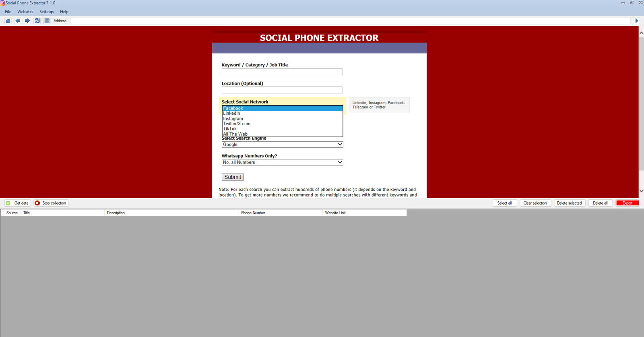The width and height of the screenshot is (644, 337).
Task: Click the Home icon in the navigation toolbar
Action: click(x=8, y=21)
